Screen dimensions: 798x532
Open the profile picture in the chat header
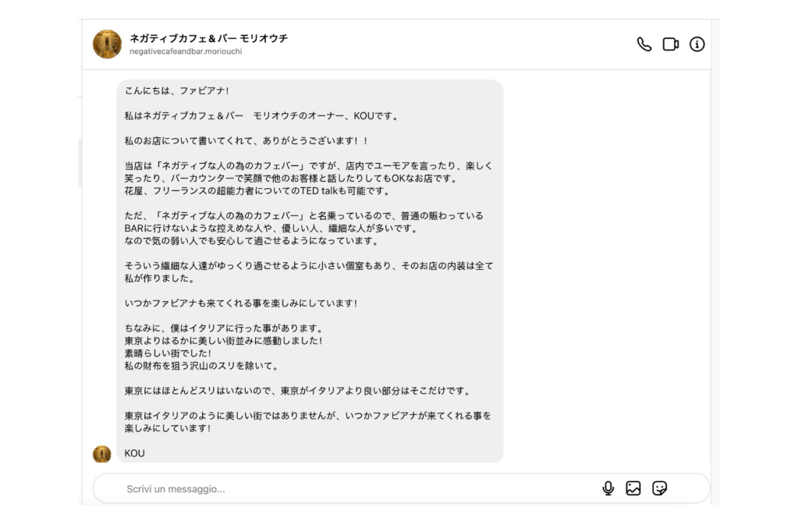click(x=107, y=44)
